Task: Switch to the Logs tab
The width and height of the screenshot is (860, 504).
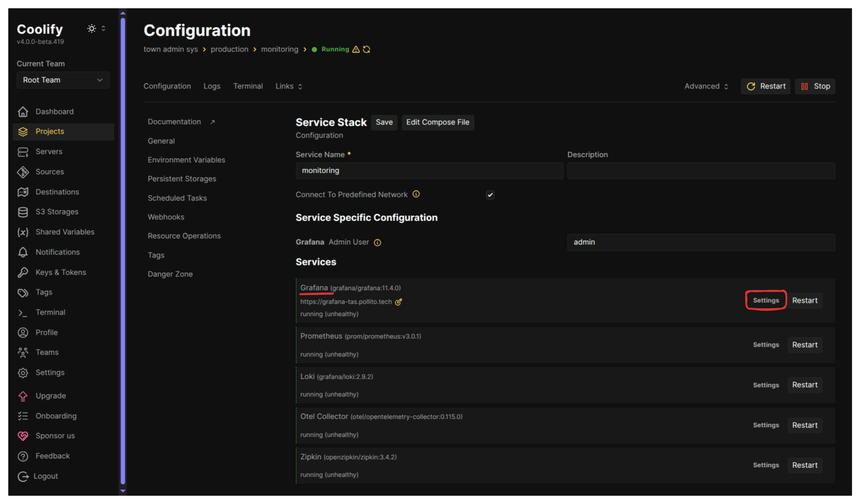Action: [212, 86]
